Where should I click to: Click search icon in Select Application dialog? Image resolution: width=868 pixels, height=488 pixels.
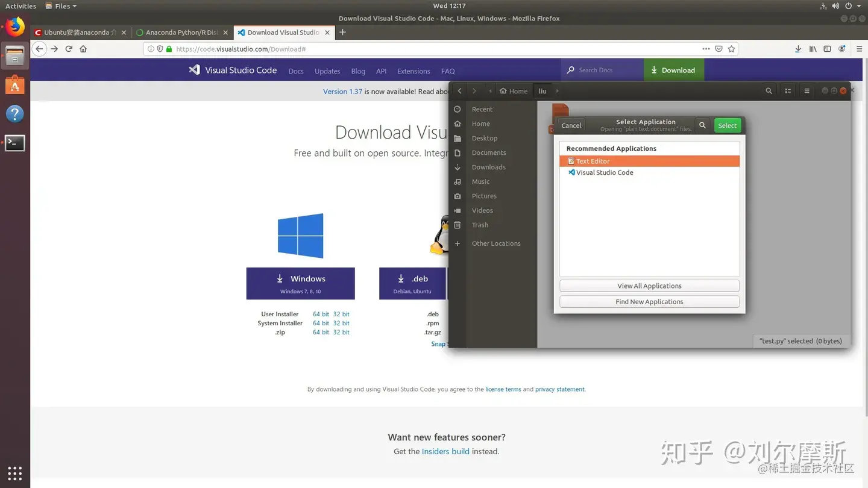point(702,125)
